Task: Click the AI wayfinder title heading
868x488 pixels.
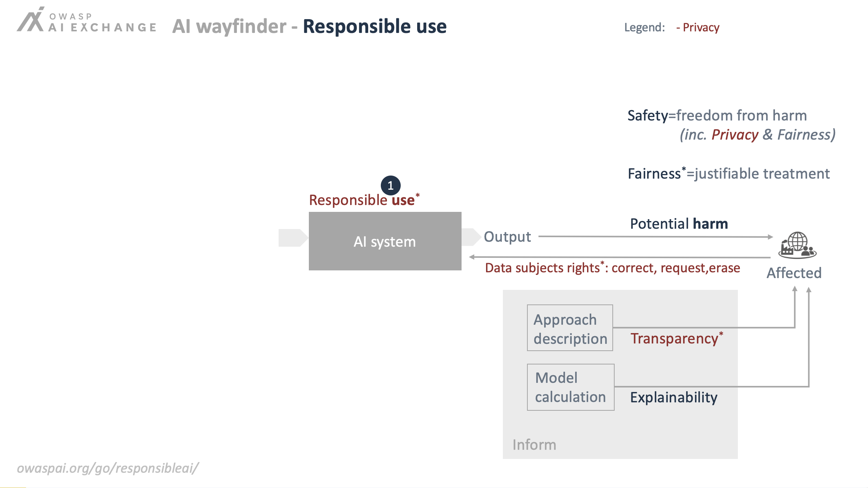Action: coord(309,26)
